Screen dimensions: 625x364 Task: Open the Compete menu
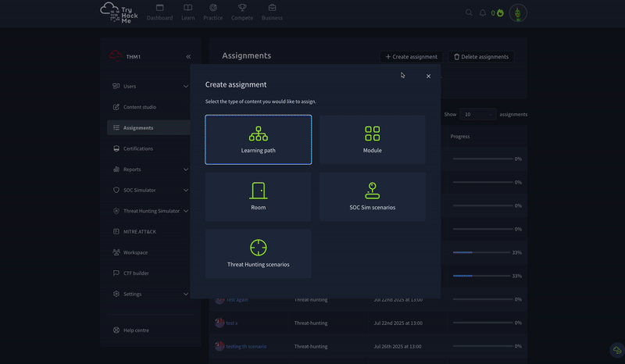(x=242, y=12)
